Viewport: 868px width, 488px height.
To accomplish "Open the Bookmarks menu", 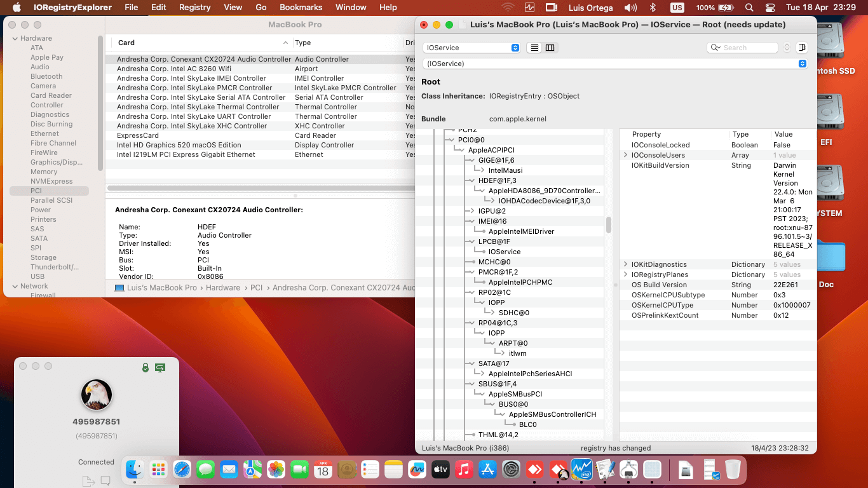I will [x=301, y=8].
